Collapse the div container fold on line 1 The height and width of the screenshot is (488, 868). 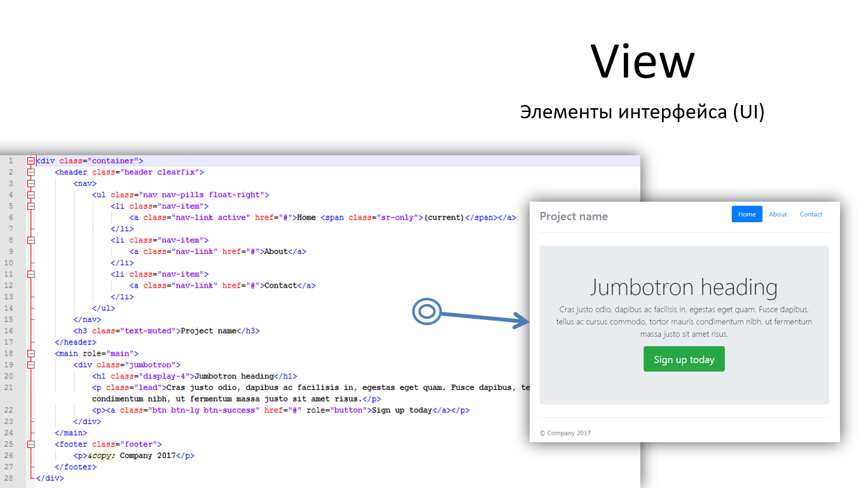pyautogui.click(x=31, y=161)
